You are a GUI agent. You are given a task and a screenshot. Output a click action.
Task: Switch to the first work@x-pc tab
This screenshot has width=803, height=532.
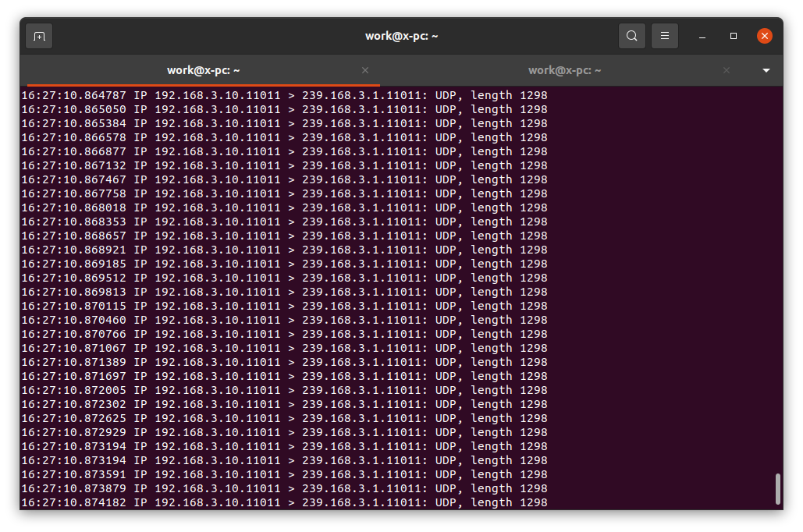(203, 70)
